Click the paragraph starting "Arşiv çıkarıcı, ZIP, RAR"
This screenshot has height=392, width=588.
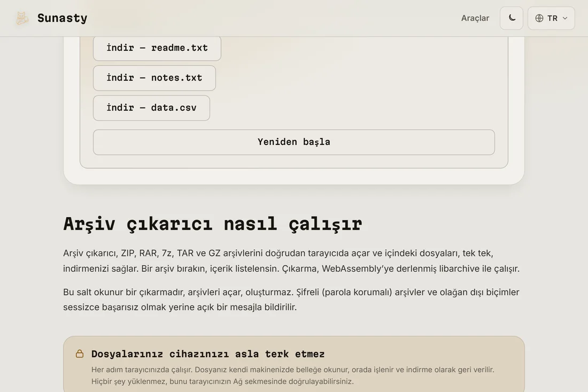click(x=291, y=260)
